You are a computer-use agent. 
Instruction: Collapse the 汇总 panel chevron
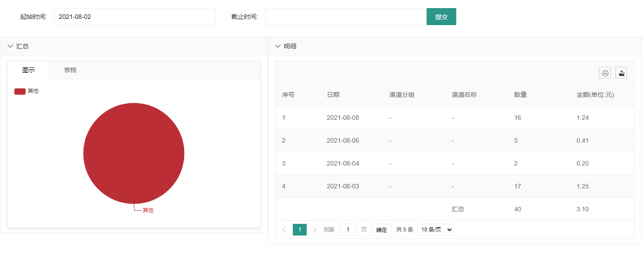(x=10, y=46)
